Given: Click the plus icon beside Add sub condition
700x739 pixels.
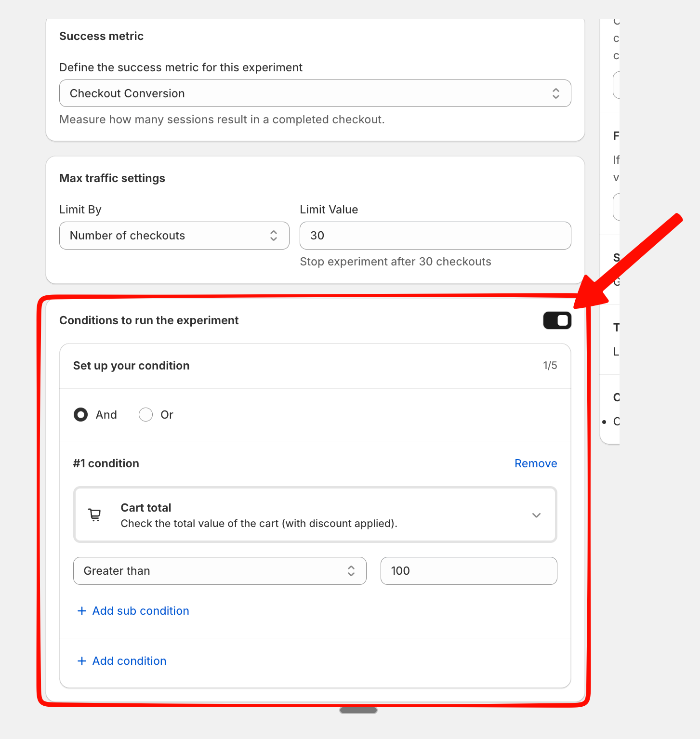Looking at the screenshot, I should point(82,611).
